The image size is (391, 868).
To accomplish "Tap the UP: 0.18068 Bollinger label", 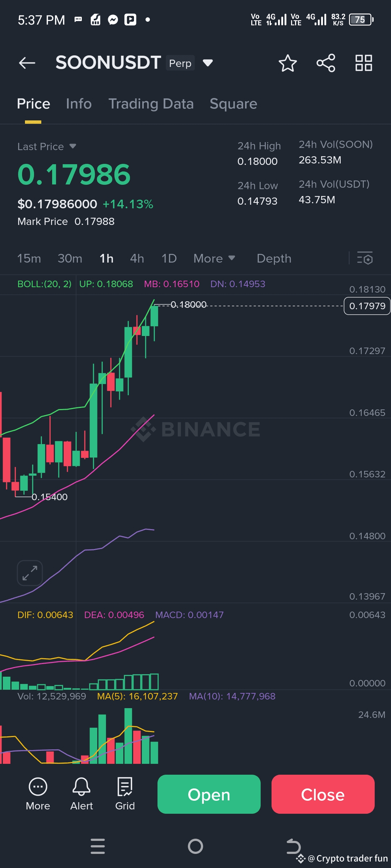I will [x=106, y=284].
